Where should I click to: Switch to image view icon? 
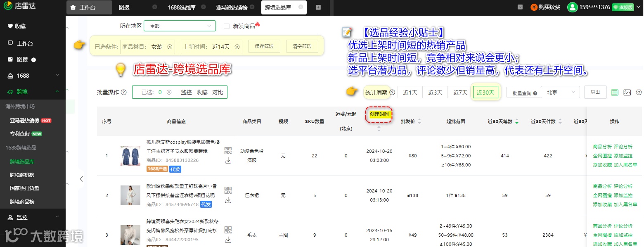tap(627, 93)
